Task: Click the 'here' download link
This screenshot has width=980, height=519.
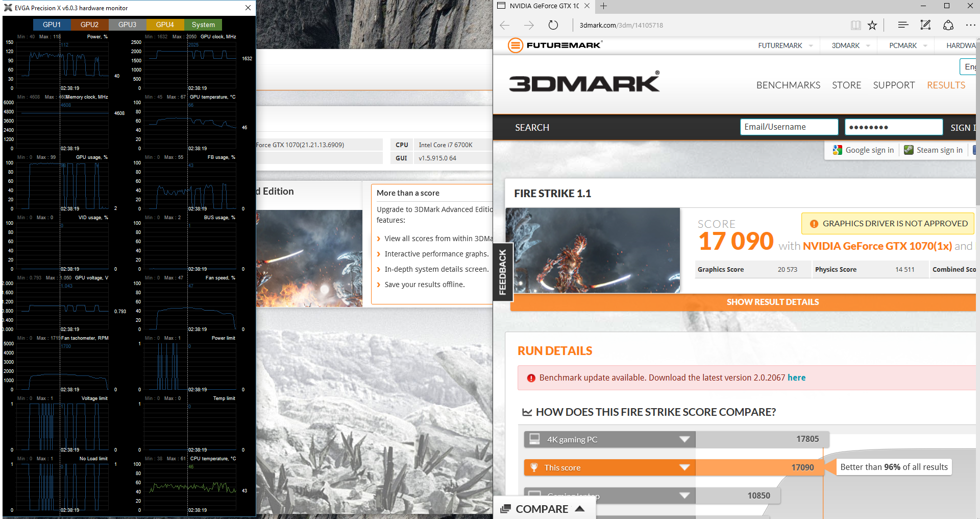Action: tap(796, 378)
